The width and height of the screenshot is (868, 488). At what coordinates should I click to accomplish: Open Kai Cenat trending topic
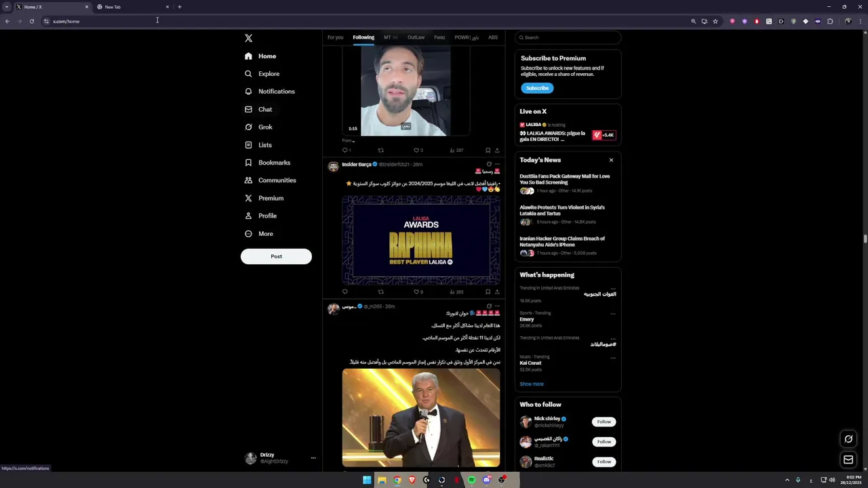pyautogui.click(x=530, y=363)
